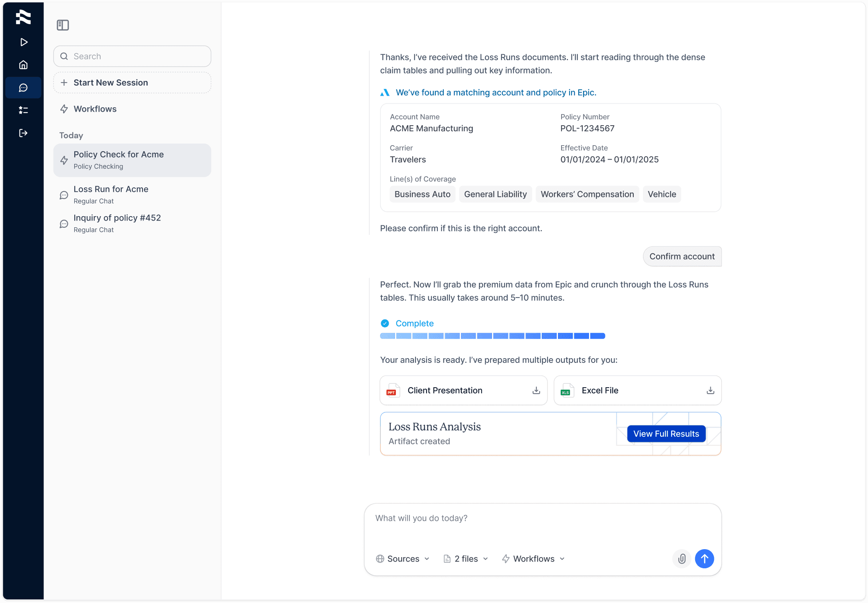The height and width of the screenshot is (603, 868).
Task: Select the chat icon in left rail
Action: (24, 88)
